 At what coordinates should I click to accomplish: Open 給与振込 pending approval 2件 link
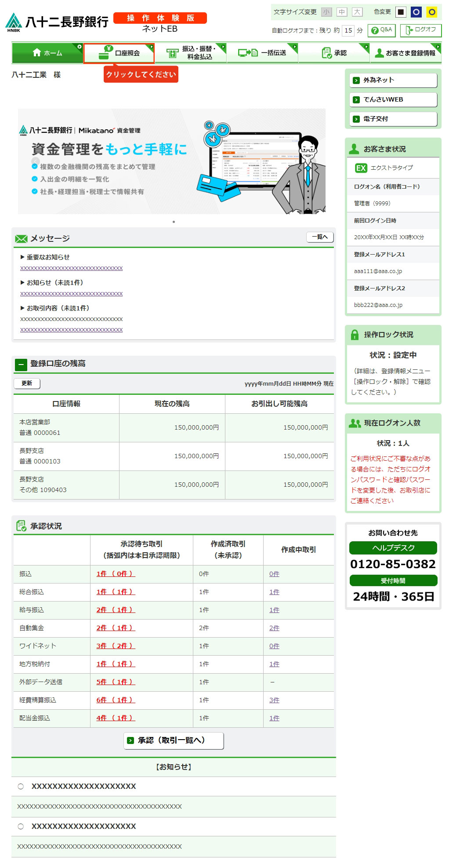click(116, 610)
